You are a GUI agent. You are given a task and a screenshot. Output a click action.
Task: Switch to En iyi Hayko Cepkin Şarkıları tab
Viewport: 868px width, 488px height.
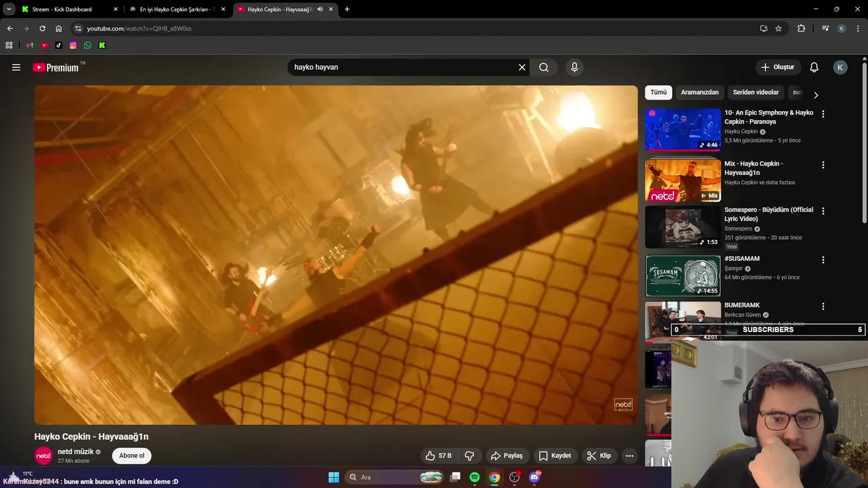pyautogui.click(x=177, y=9)
